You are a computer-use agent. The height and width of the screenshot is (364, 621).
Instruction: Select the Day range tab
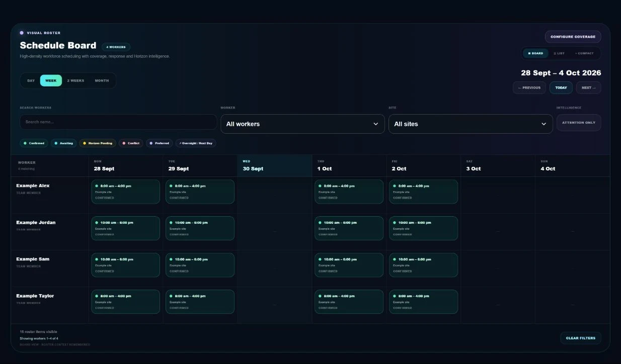tap(31, 80)
